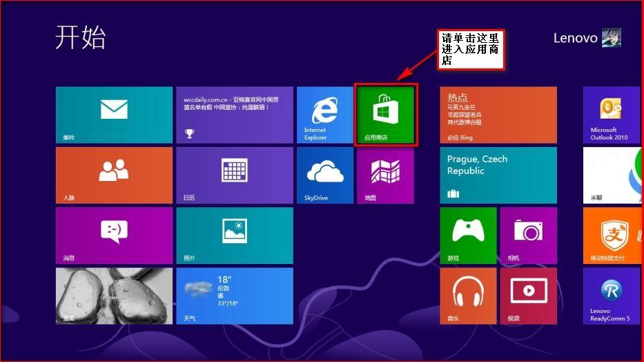Open the Video (视频) tile
The image size is (644, 362).
tap(529, 296)
